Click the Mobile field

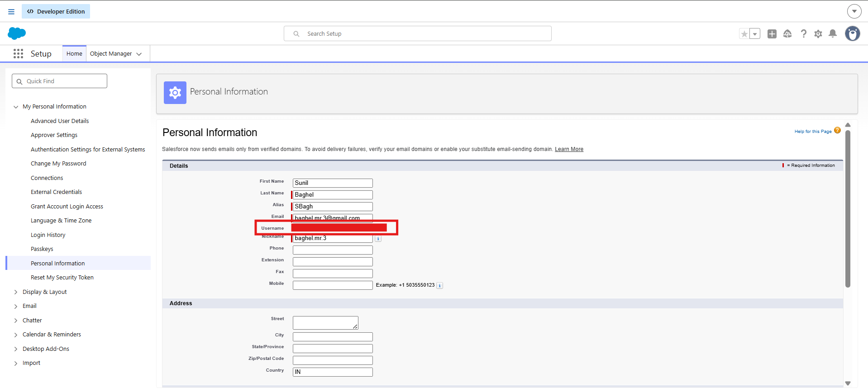[333, 285]
